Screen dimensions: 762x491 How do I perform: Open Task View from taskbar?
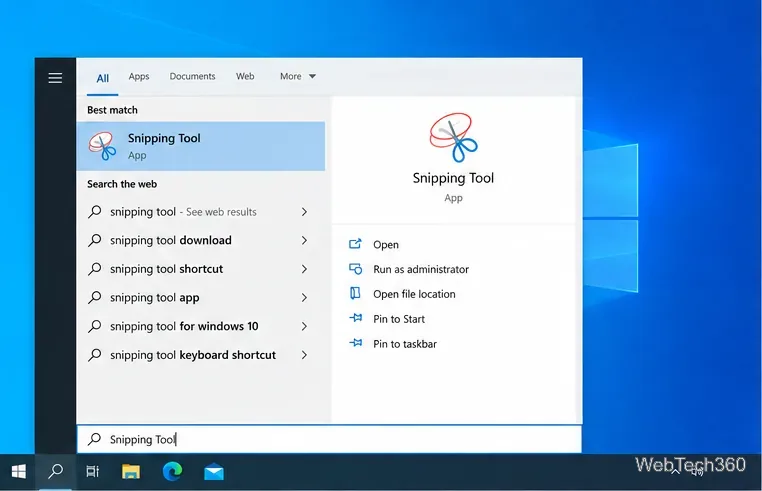point(92,471)
